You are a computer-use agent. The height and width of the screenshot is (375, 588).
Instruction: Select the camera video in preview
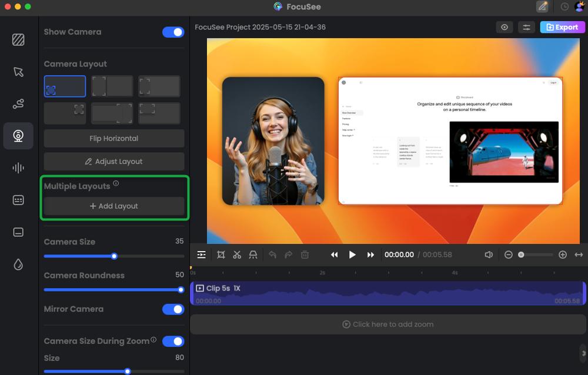(x=273, y=141)
